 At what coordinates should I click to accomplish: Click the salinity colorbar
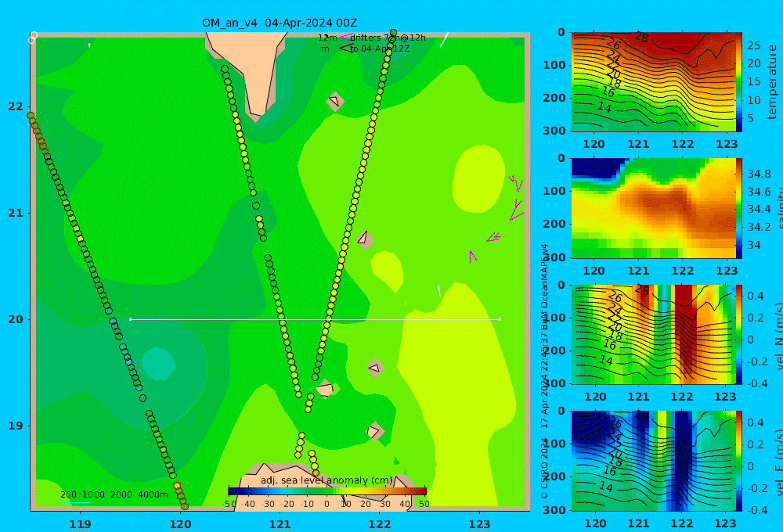tap(739, 208)
